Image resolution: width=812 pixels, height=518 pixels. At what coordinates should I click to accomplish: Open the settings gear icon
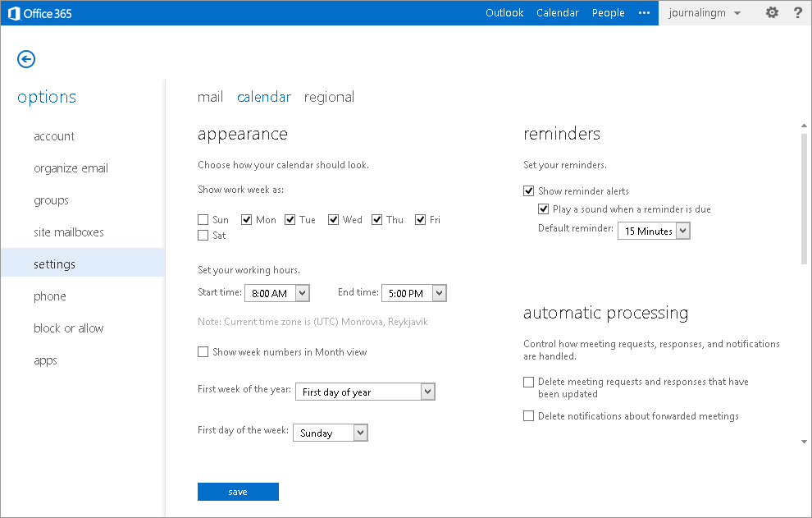772,13
